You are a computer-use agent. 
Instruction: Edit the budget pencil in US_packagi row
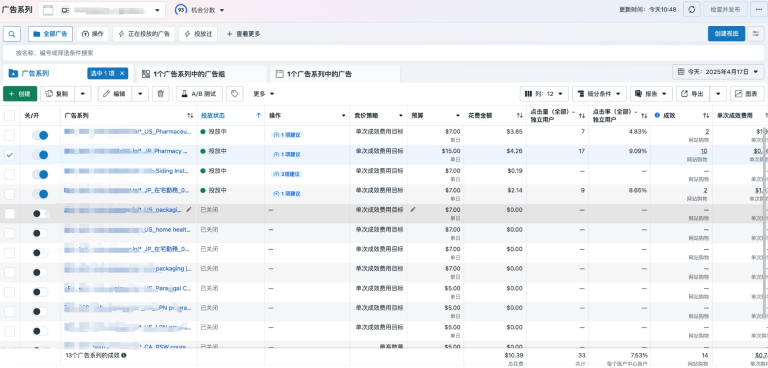point(413,209)
